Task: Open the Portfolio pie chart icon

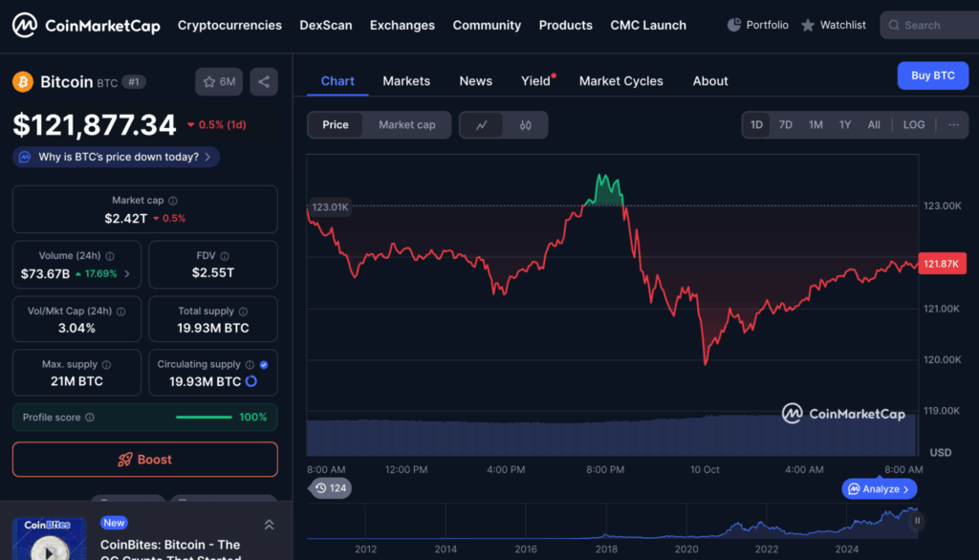Action: tap(734, 25)
